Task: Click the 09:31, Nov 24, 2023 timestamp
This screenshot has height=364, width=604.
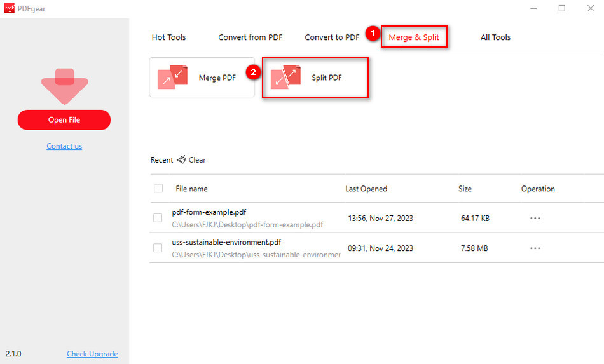Action: 381,248
